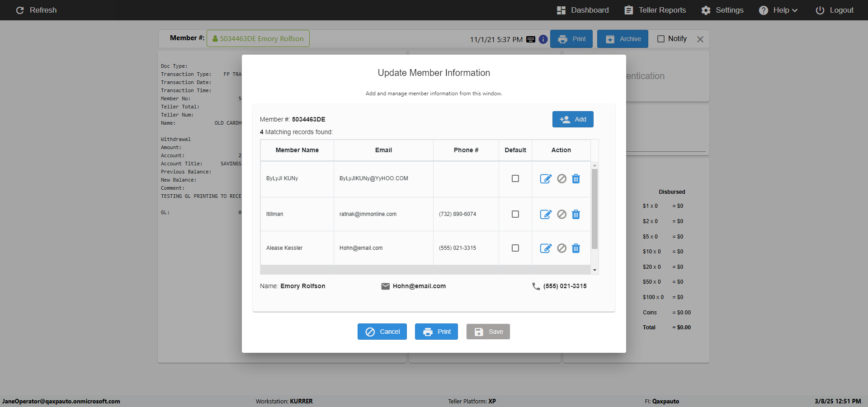Click the phone icon beside (555) 021-3315
Image resolution: width=868 pixels, height=407 pixels.
tap(536, 286)
